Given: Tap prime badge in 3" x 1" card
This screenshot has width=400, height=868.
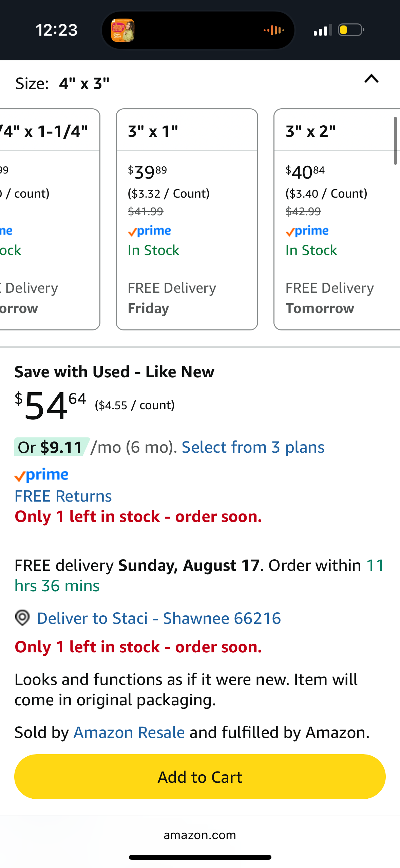Looking at the screenshot, I should pos(149,231).
